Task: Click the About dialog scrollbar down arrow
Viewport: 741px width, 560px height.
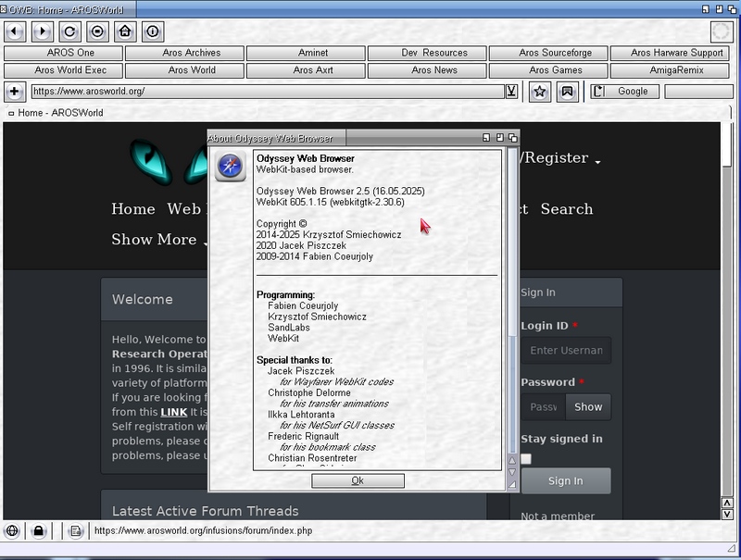Action: click(512, 472)
